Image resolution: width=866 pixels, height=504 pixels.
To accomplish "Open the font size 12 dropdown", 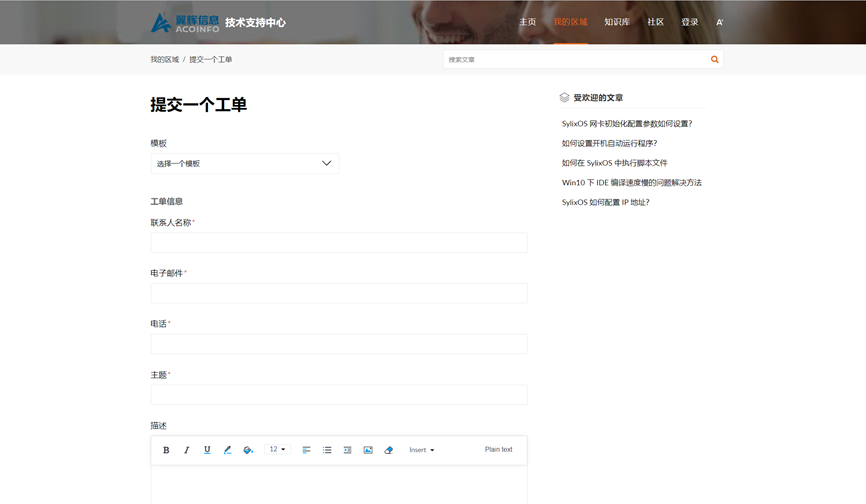I will [277, 450].
